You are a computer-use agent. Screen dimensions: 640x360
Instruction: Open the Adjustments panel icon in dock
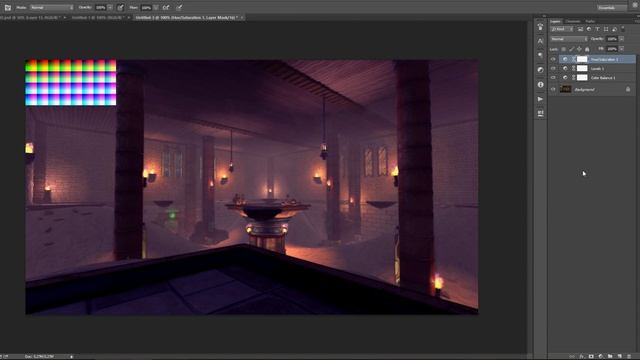[540, 70]
